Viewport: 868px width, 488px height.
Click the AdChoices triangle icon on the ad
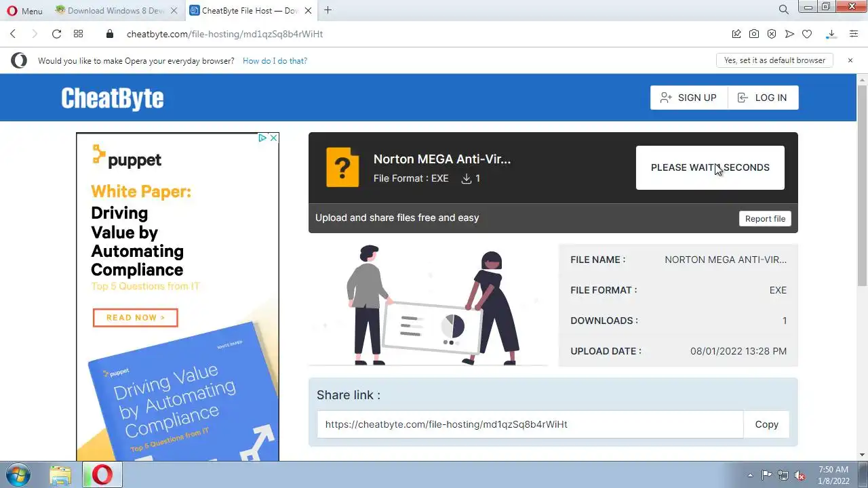point(262,138)
